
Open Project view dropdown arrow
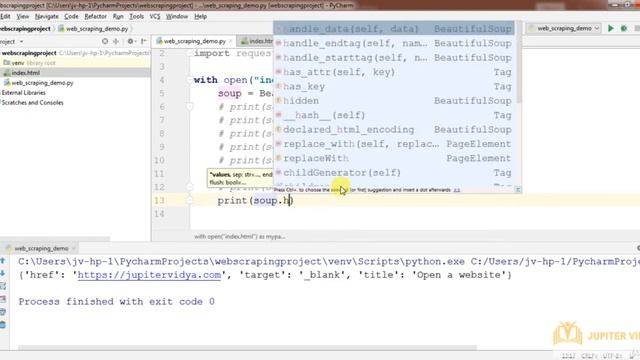click(21, 42)
